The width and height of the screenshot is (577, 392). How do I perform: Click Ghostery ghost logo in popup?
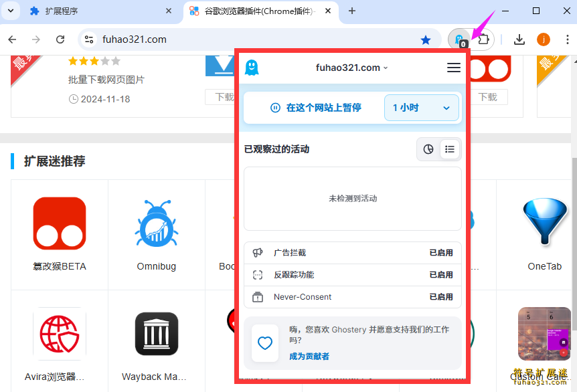click(x=252, y=68)
